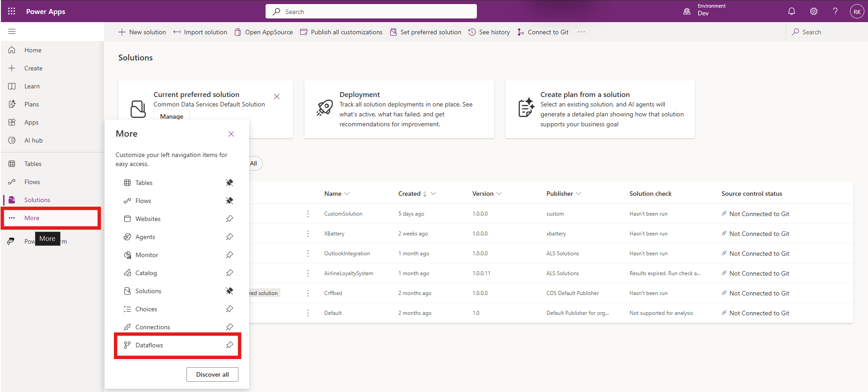Open the app launcher waffle icon
This screenshot has width=868, height=392.
coord(12,11)
